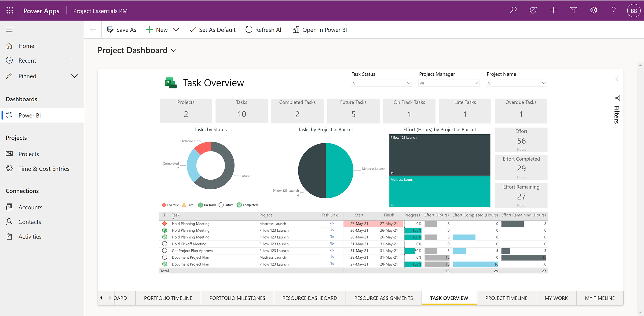
Task: Open task link for Hold Kickoff Meeting
Action: 332,244
